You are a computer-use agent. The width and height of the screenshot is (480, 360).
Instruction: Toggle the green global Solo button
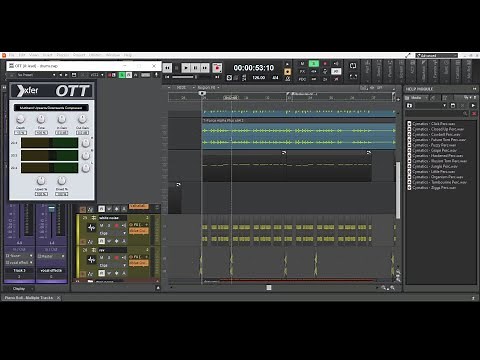coord(314,64)
